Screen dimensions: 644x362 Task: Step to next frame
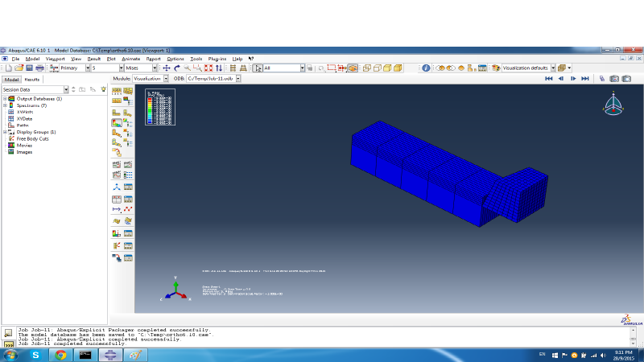pos(573,79)
